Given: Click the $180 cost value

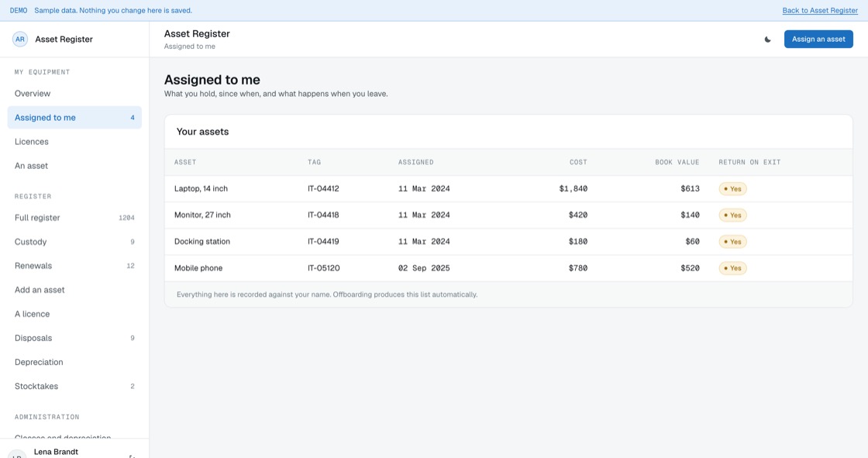Looking at the screenshot, I should coord(578,242).
